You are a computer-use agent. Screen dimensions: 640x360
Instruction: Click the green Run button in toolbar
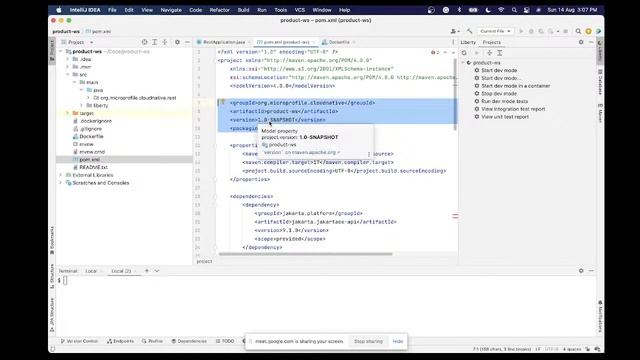point(521,31)
